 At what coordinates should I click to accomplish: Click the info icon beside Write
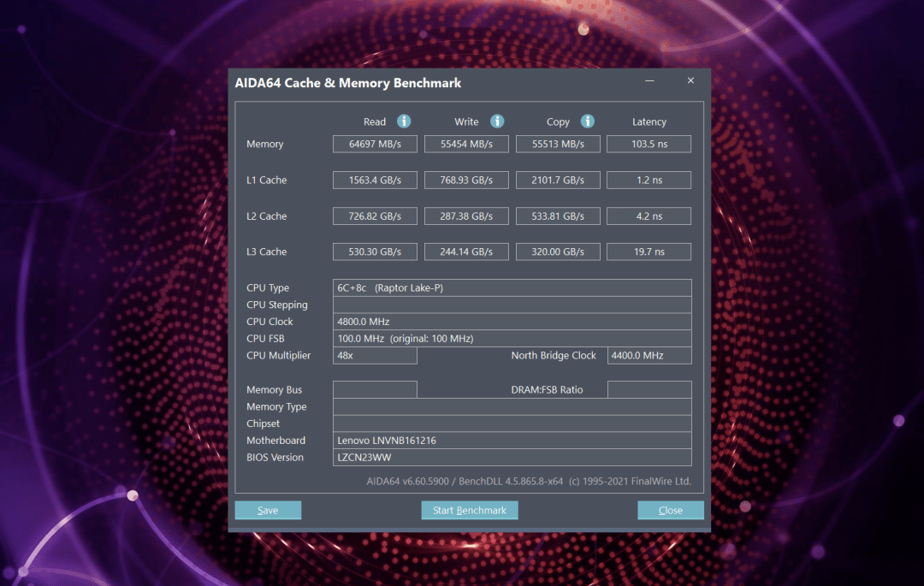496,121
